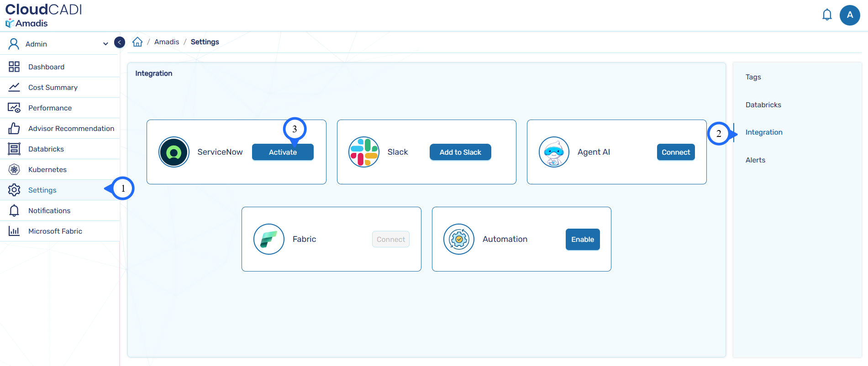This screenshot has height=366, width=868.
Task: Expand the Admin role dropdown
Action: click(x=105, y=44)
